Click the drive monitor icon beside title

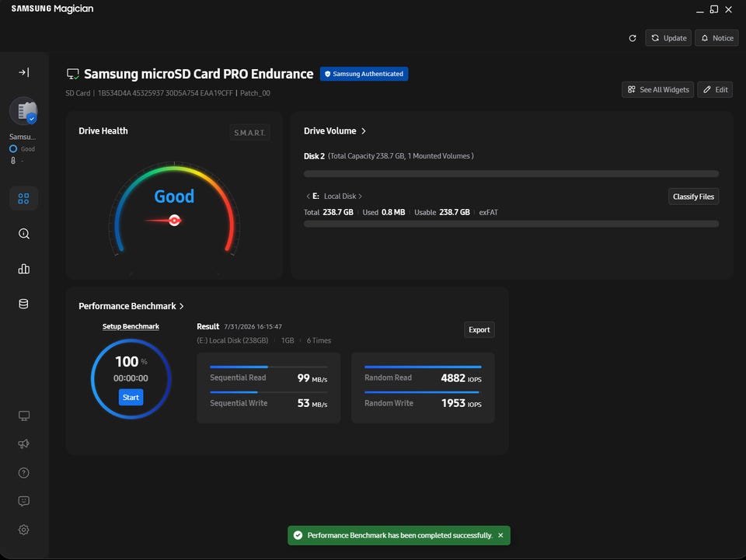tap(73, 74)
